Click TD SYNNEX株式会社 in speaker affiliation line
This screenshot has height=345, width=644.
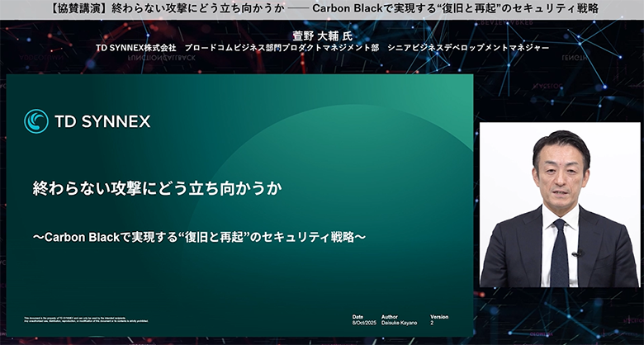click(x=136, y=48)
